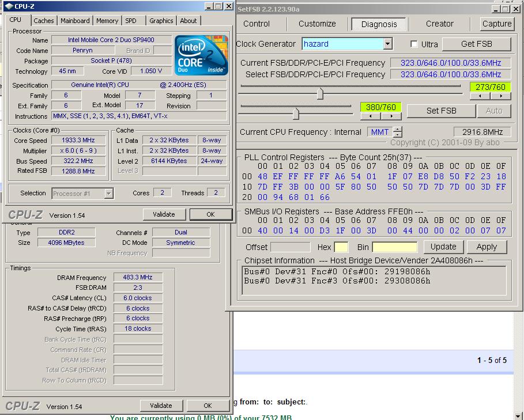524x420 pixels.
Task: Click the lower FSB slider thumb
Action: pos(296,114)
